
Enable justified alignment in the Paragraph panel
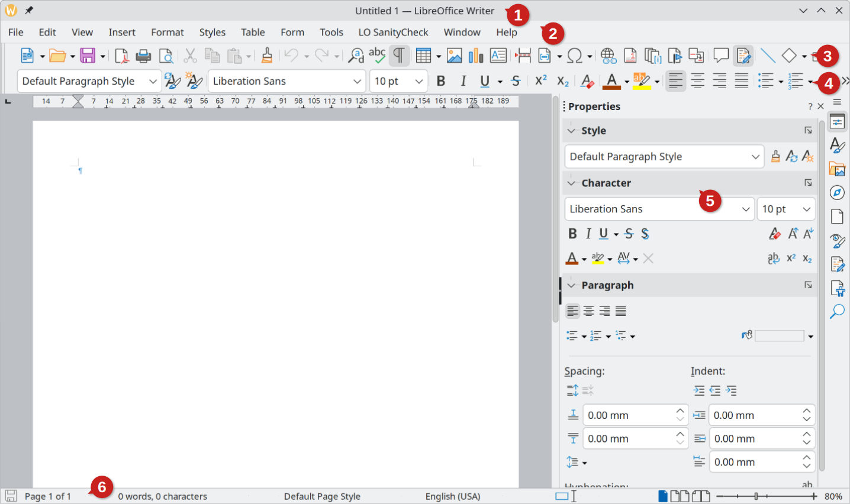(x=620, y=311)
